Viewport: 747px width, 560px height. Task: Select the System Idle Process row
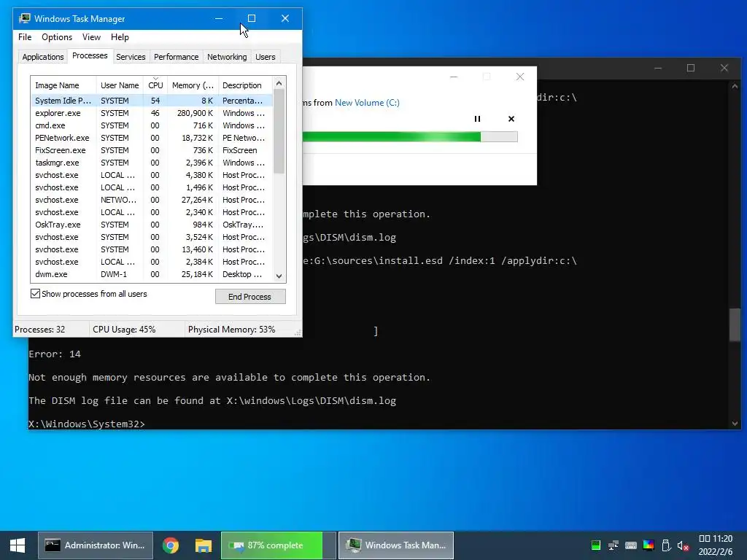(x=152, y=101)
